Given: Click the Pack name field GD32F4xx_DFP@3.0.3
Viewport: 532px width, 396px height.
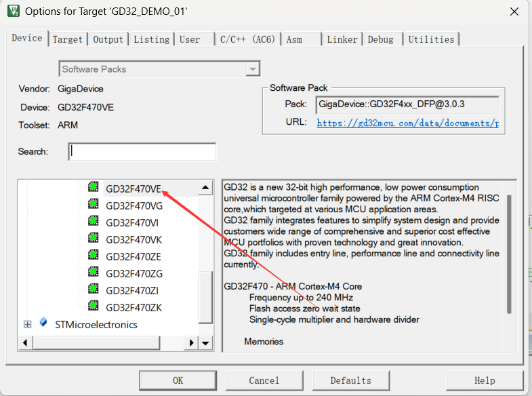Looking at the screenshot, I should [x=407, y=105].
